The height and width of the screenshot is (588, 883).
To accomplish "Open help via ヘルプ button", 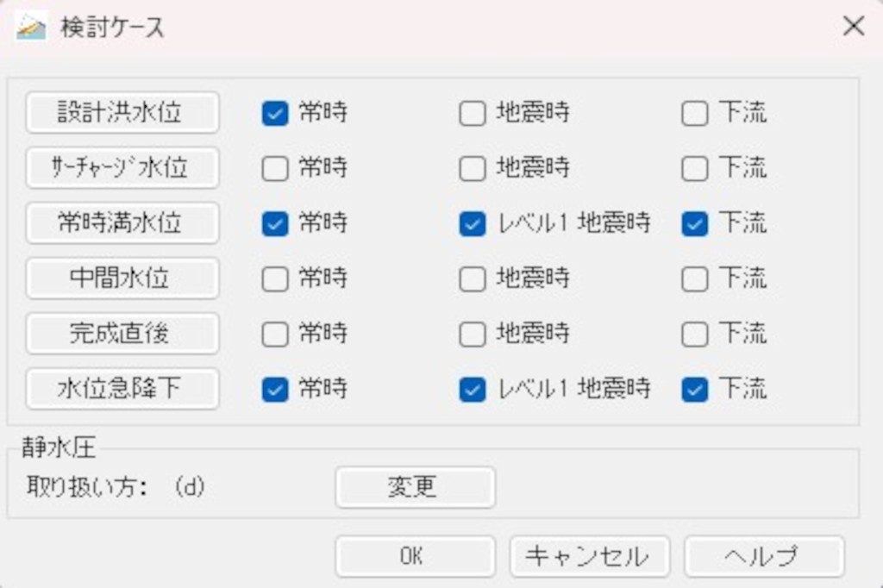I will 764,556.
